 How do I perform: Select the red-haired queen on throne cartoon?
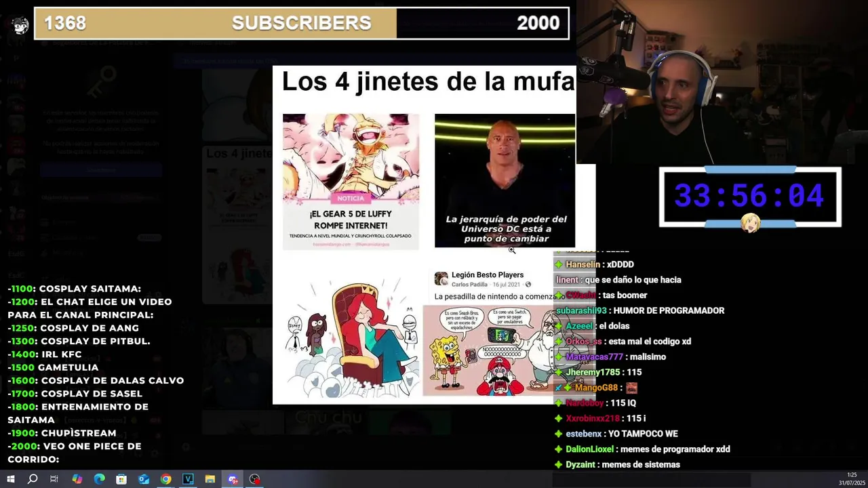click(x=351, y=337)
